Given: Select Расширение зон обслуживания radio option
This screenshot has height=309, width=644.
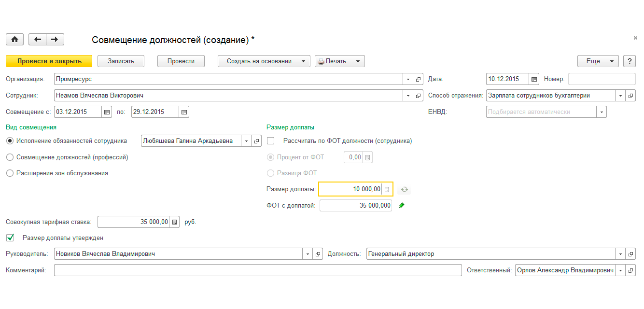Looking at the screenshot, I should (x=10, y=173).
